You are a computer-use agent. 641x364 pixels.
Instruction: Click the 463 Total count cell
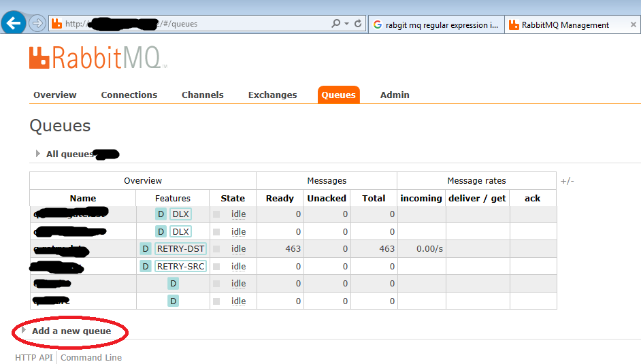coord(374,249)
